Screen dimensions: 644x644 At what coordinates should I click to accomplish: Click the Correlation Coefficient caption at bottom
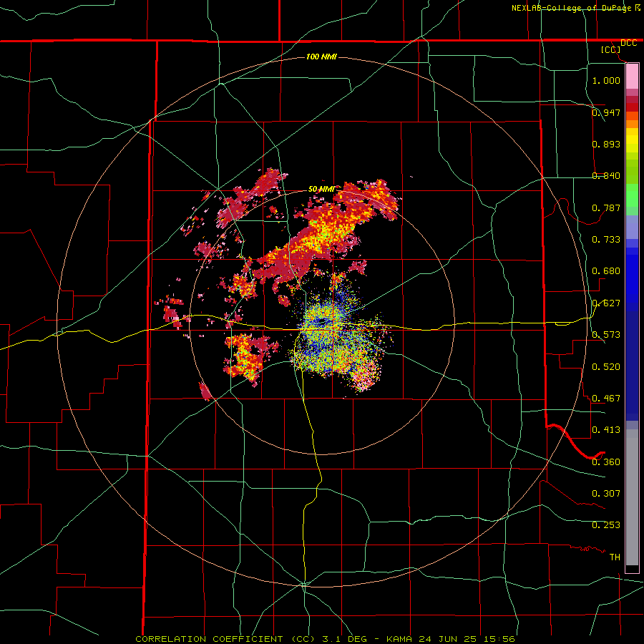coord(325,639)
